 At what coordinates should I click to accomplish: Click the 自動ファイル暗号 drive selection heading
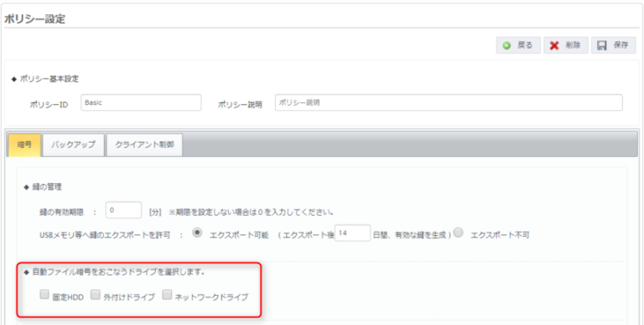[119, 272]
